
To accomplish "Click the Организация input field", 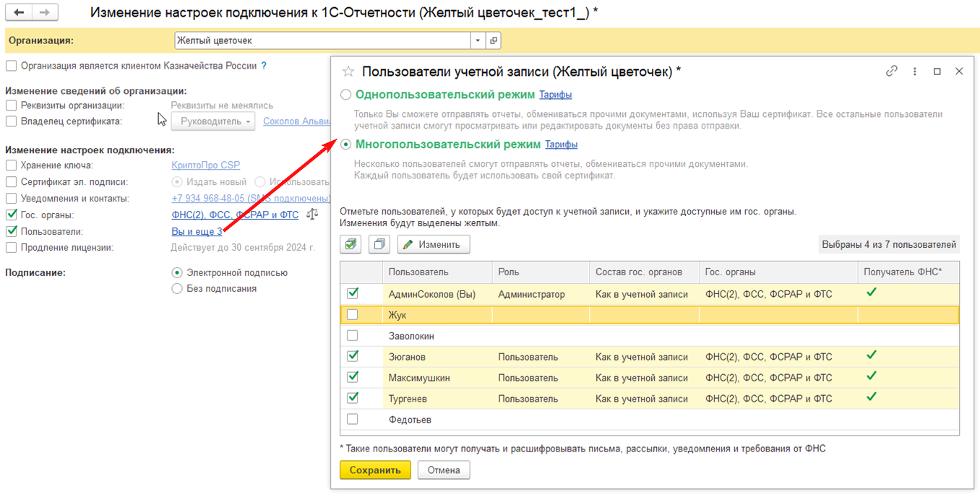I will point(323,40).
